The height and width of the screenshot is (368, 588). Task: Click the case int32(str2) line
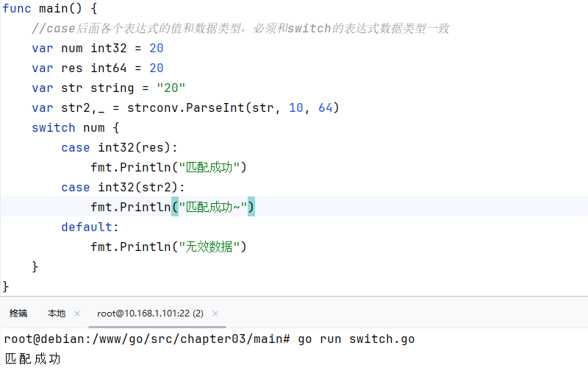pos(123,188)
